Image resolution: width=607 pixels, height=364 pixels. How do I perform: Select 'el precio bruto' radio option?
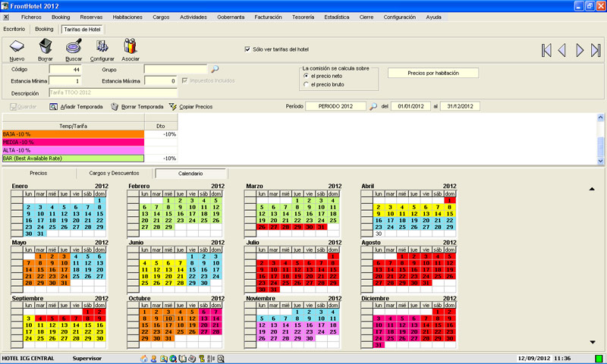[306, 84]
